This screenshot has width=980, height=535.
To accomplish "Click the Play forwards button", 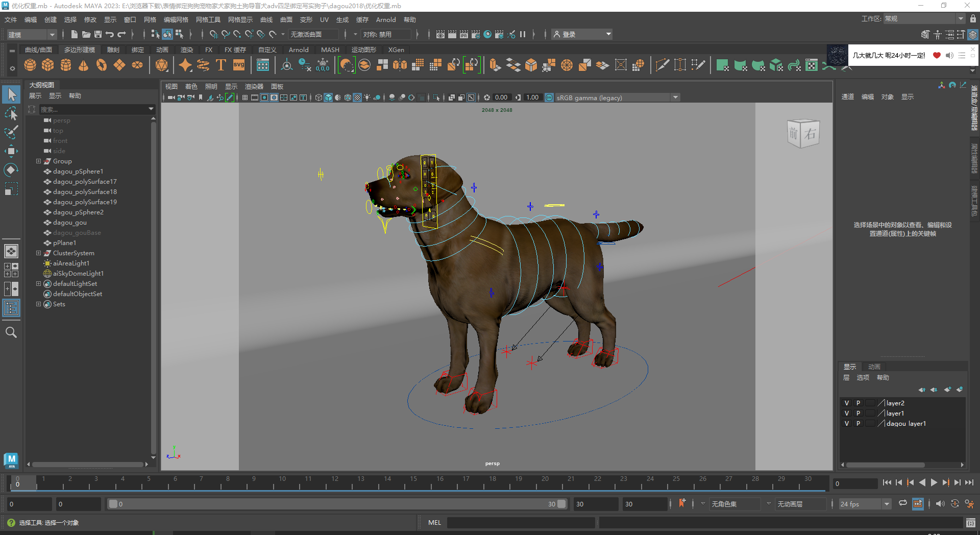I will point(934,482).
